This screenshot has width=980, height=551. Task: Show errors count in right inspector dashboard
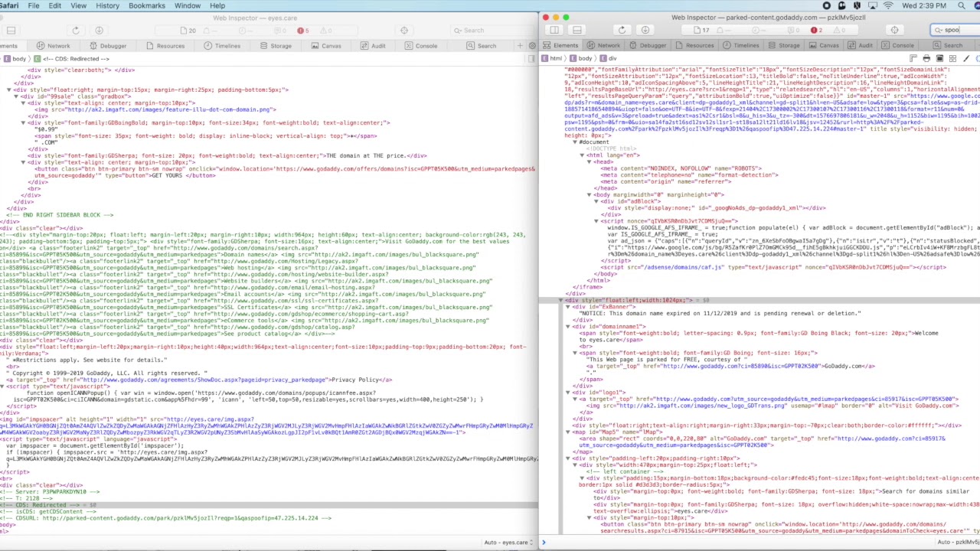pos(816,31)
